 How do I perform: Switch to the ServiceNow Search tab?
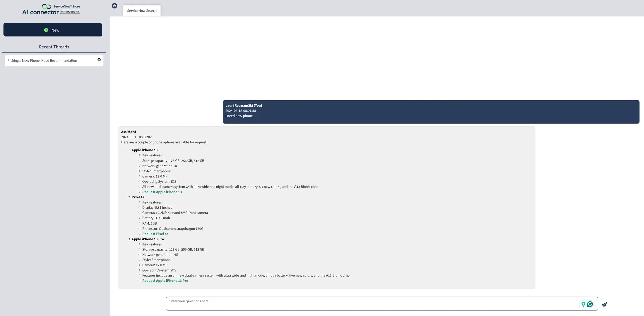[x=142, y=11]
